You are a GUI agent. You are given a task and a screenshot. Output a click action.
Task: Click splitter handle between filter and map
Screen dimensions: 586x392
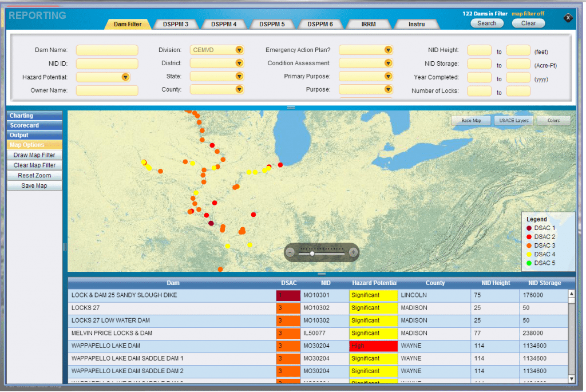click(291, 108)
